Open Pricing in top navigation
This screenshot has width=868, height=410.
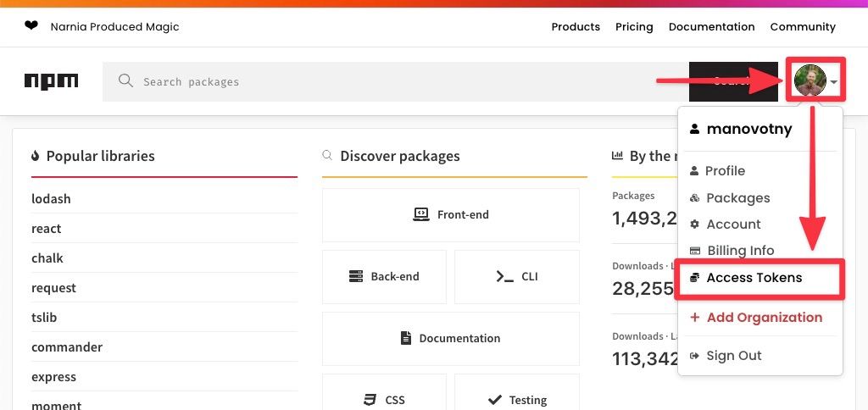tap(634, 26)
